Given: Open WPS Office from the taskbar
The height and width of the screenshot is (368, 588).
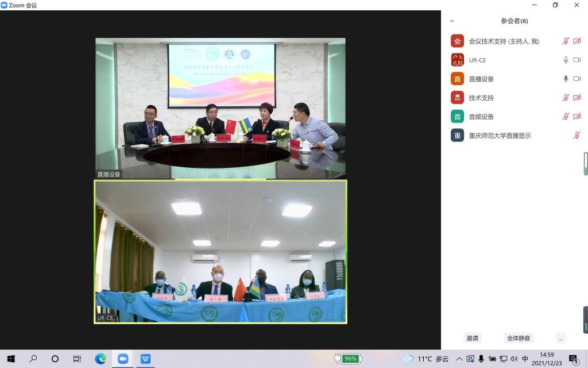Looking at the screenshot, I should [x=145, y=359].
